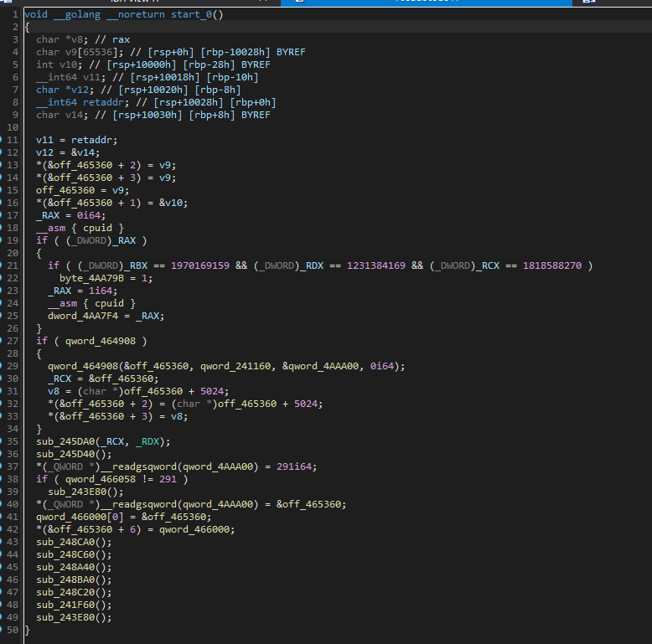652x644 pixels.
Task: Click sub_245DA0 call on line 35
Action: pos(65,441)
